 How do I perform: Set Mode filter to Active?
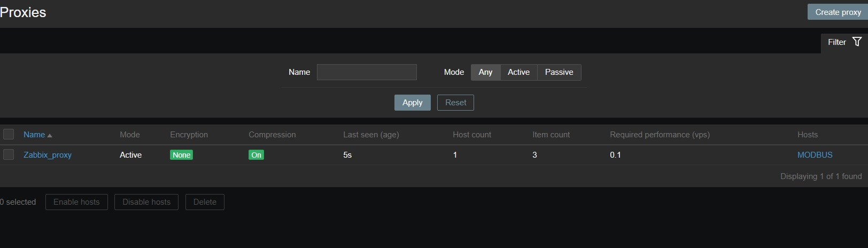pos(518,72)
